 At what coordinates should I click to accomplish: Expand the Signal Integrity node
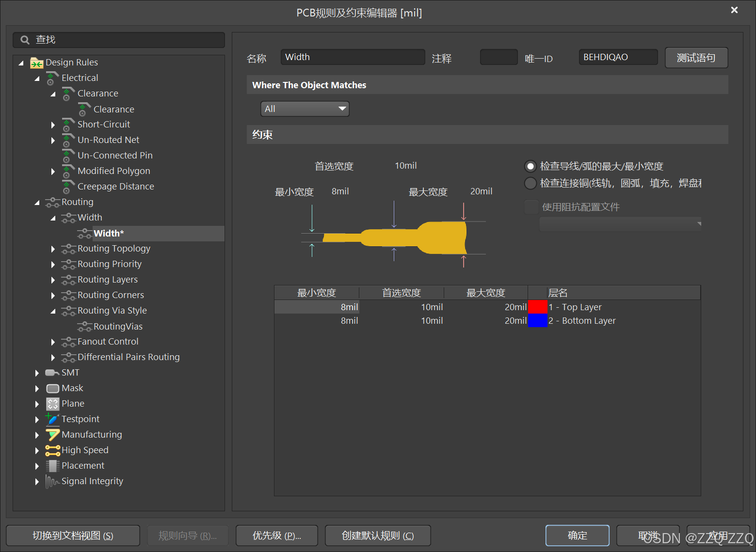coord(37,482)
